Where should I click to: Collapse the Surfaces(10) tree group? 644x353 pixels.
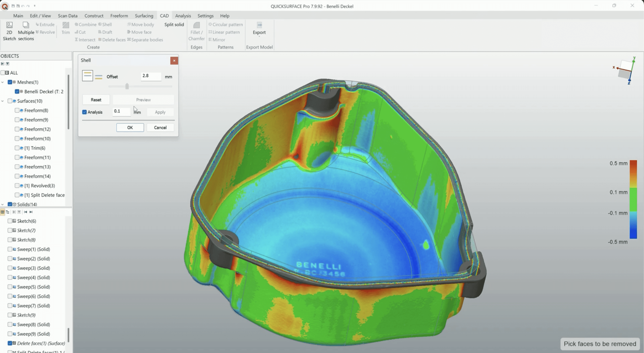[x=3, y=101]
